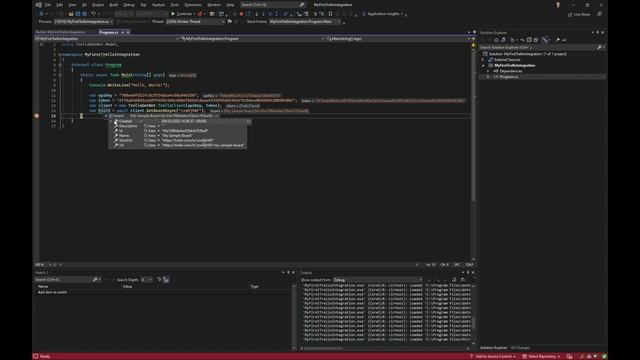Open the Search Depth dropdown
The height and width of the screenshot is (360, 640).
tap(147, 280)
